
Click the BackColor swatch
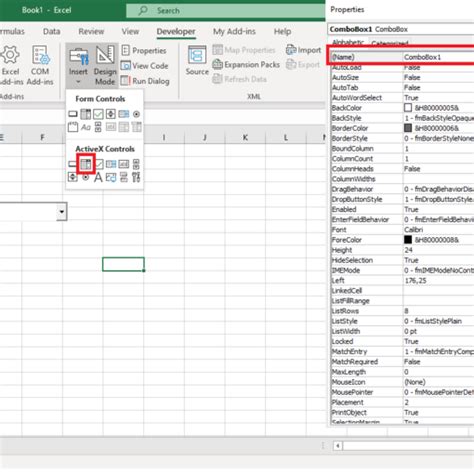[x=408, y=108]
